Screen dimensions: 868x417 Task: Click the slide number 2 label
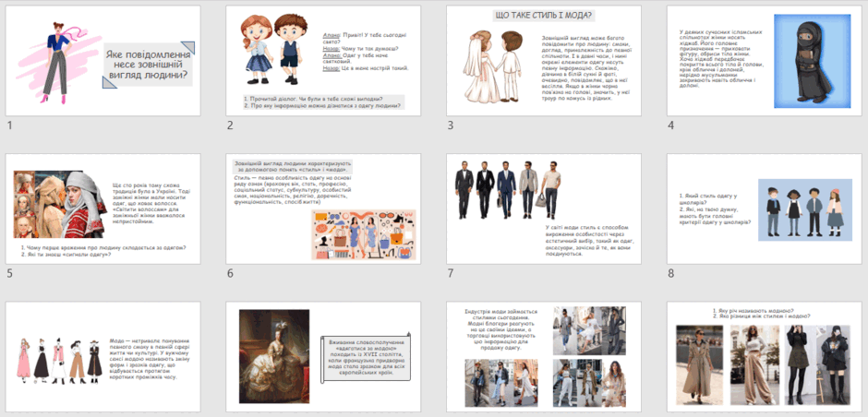tap(230, 125)
